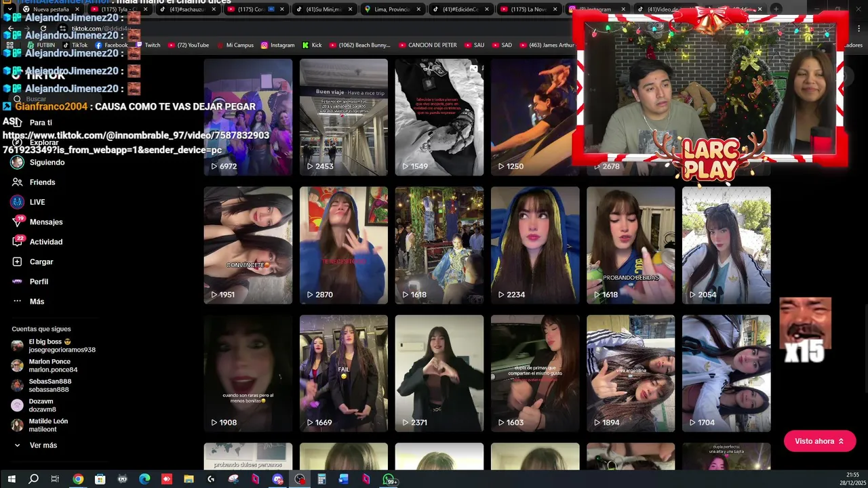This screenshot has height=488, width=868.
Task: Open viva argentina video 1894 views
Action: [631, 373]
